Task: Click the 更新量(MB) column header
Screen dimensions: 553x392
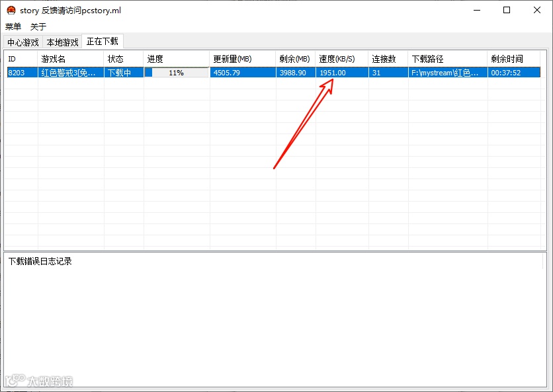Action: pyautogui.click(x=243, y=59)
